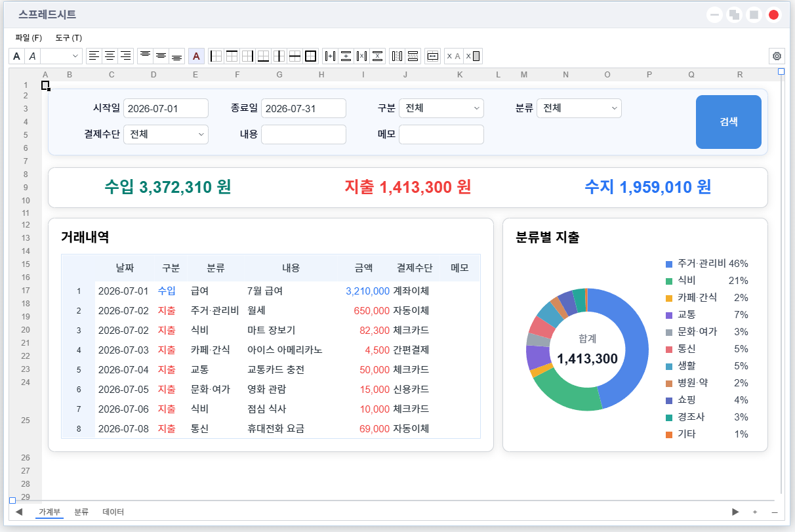Click the 메모 search input
The image size is (795, 532).
pos(441,134)
